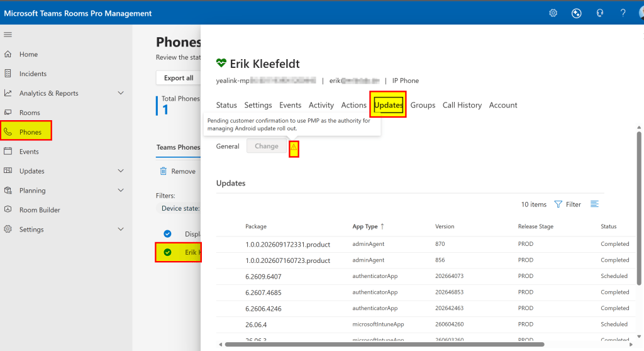Screen dimensions: 644x351
Task: Click the Updates icon in the sidebar
Action: (8, 170)
